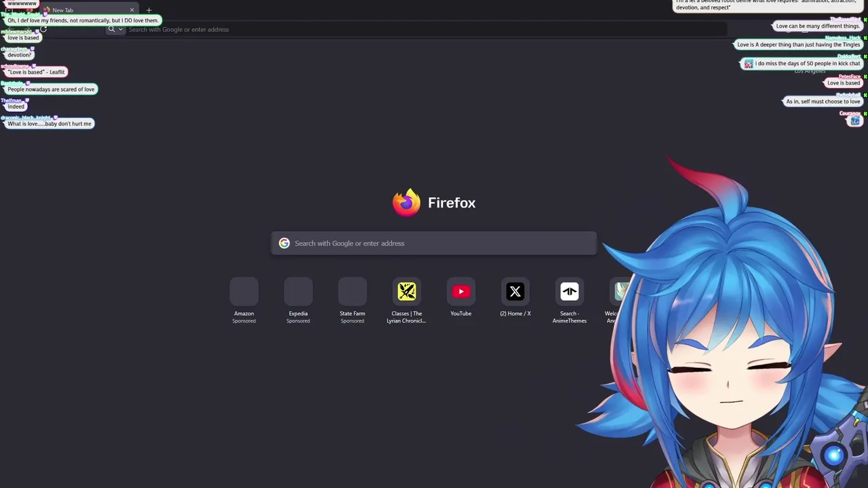Click the Firefox logo on the new tab page
The width and height of the screenshot is (868, 488).
coord(406,203)
